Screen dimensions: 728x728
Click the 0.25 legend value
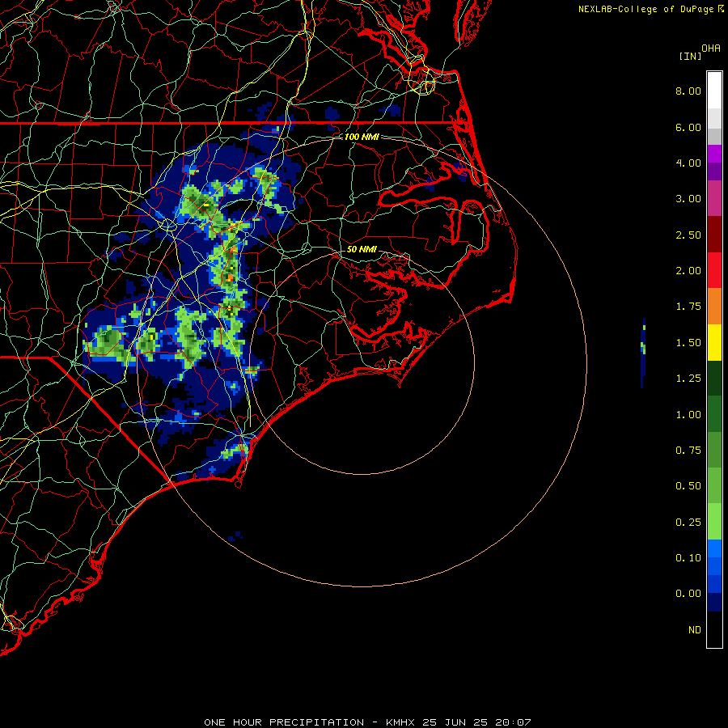[688, 523]
